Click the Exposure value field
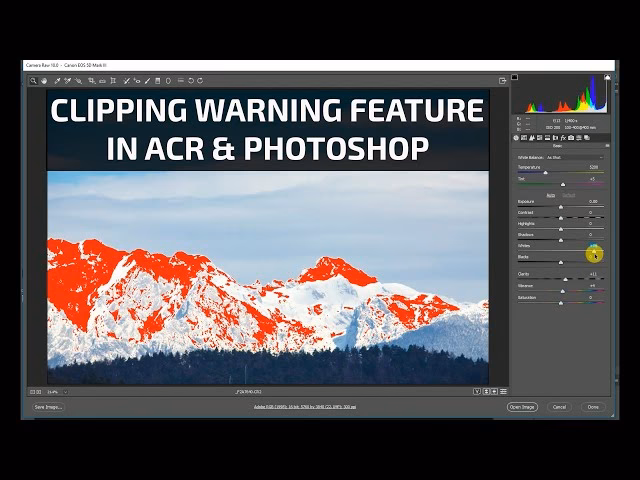The width and height of the screenshot is (640, 480). tap(594, 202)
